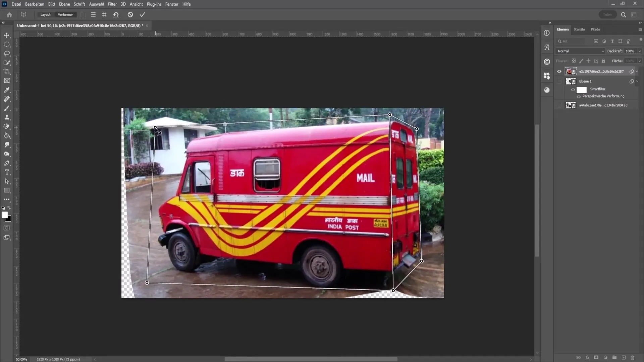
Task: Open the Edit Toolbar three-dots menu
Action: (x=7, y=199)
